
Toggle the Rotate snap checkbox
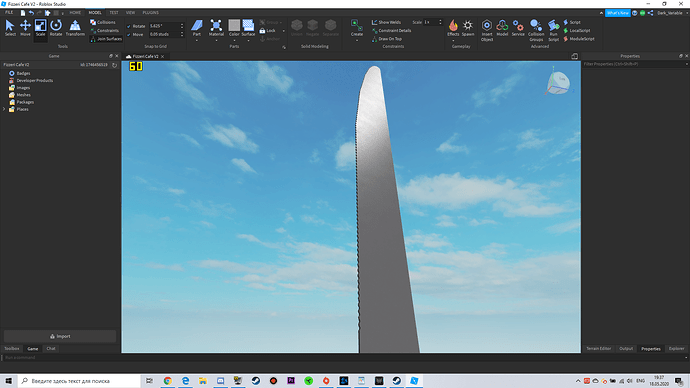[129, 26]
